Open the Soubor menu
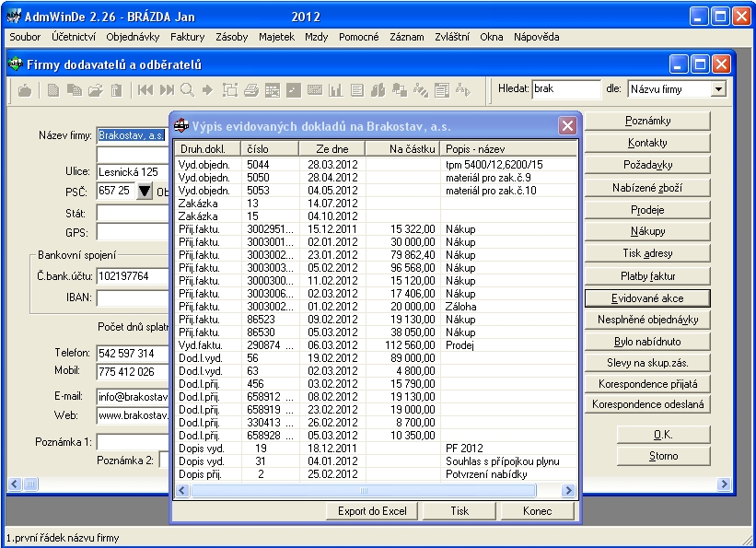756x548 pixels. coord(25,37)
